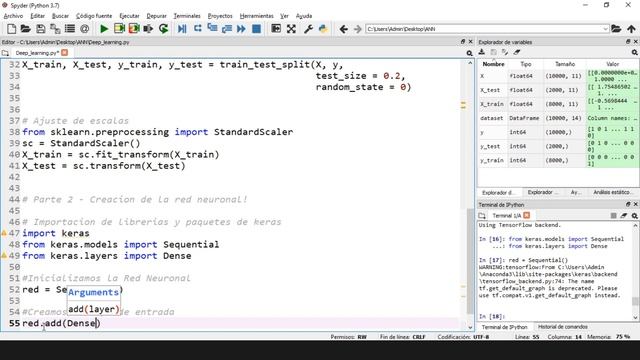Create a new file from the toolbar
Screen dimensions: 640x360
(x=11, y=29)
